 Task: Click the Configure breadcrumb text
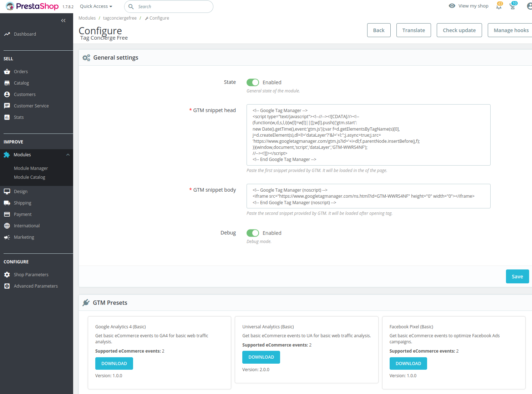pos(159,18)
